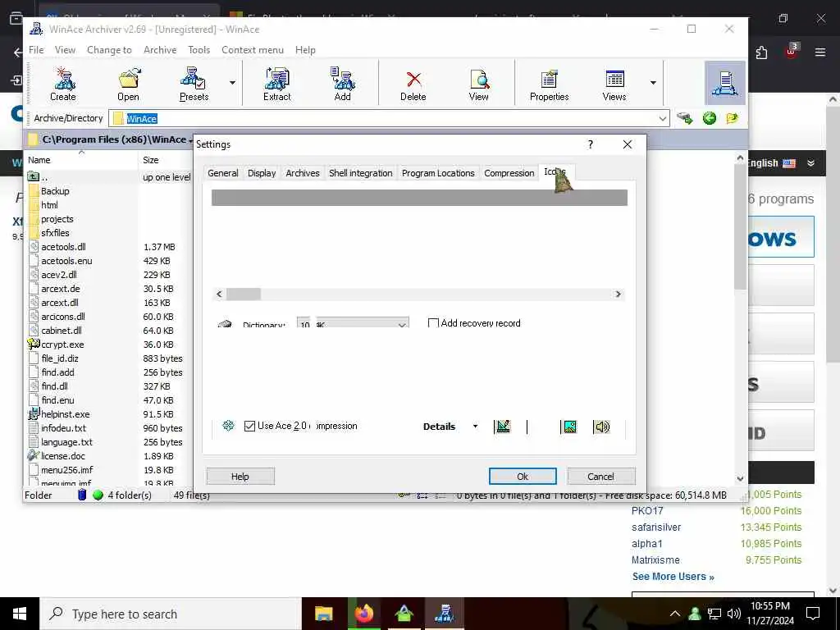Open the Archive menu
Image resolution: width=840 pixels, height=630 pixels.
(160, 50)
